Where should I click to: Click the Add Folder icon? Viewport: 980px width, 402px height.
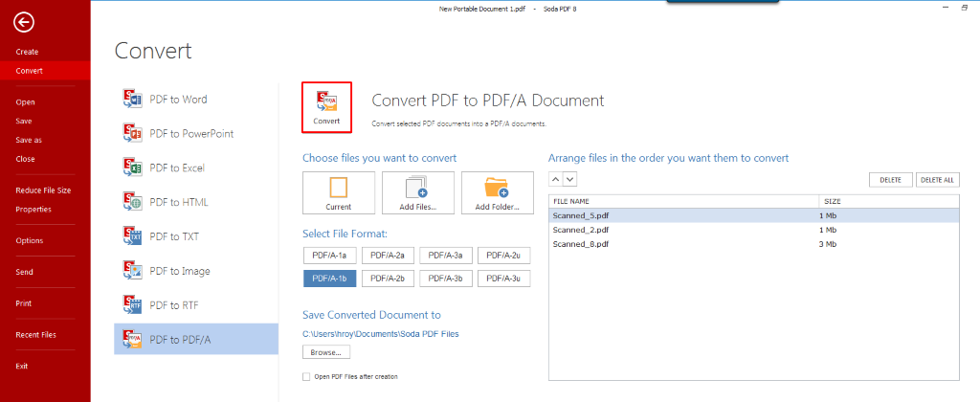click(498, 193)
